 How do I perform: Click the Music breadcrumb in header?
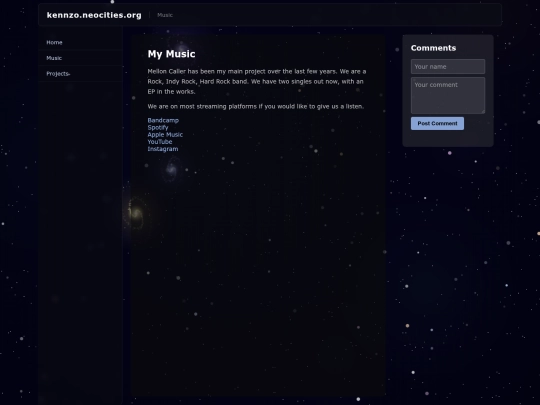click(165, 15)
